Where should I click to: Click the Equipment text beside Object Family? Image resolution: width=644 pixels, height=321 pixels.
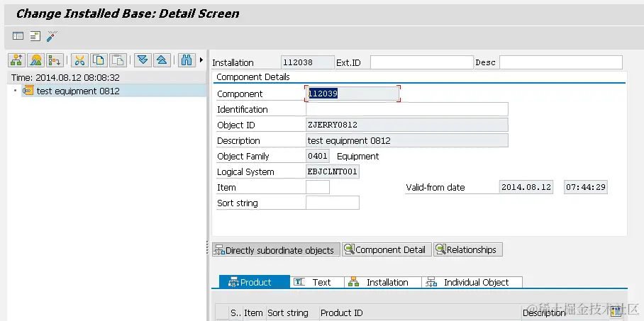tap(357, 156)
